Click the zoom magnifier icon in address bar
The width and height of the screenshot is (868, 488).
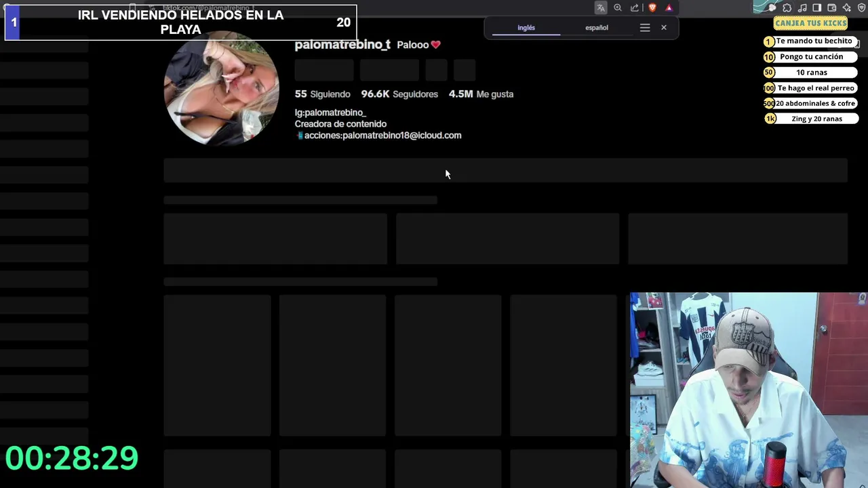tap(618, 8)
